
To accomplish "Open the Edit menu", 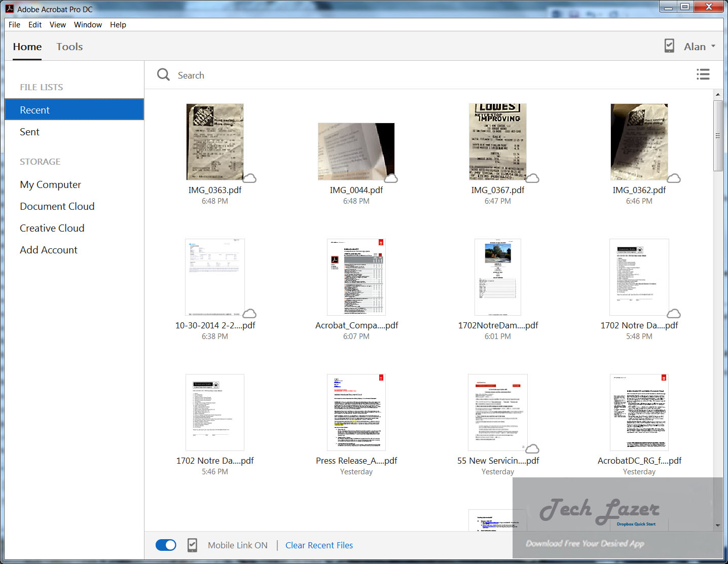I will click(35, 24).
